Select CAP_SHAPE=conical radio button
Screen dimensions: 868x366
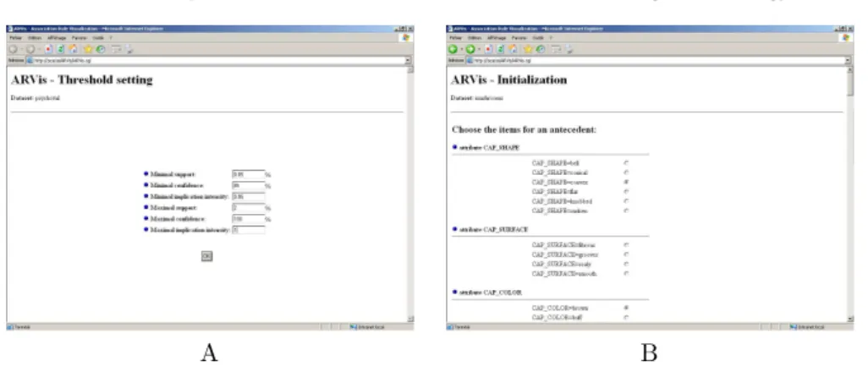pyautogui.click(x=626, y=172)
